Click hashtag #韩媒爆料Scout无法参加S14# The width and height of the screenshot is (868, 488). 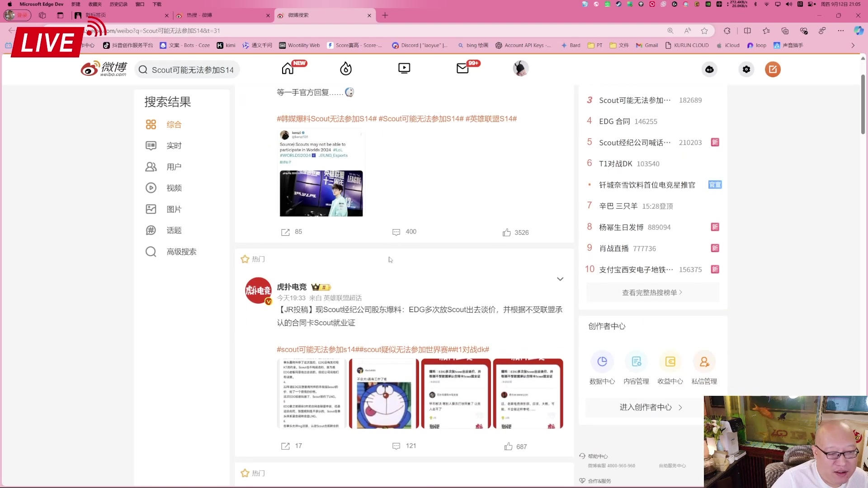click(326, 119)
